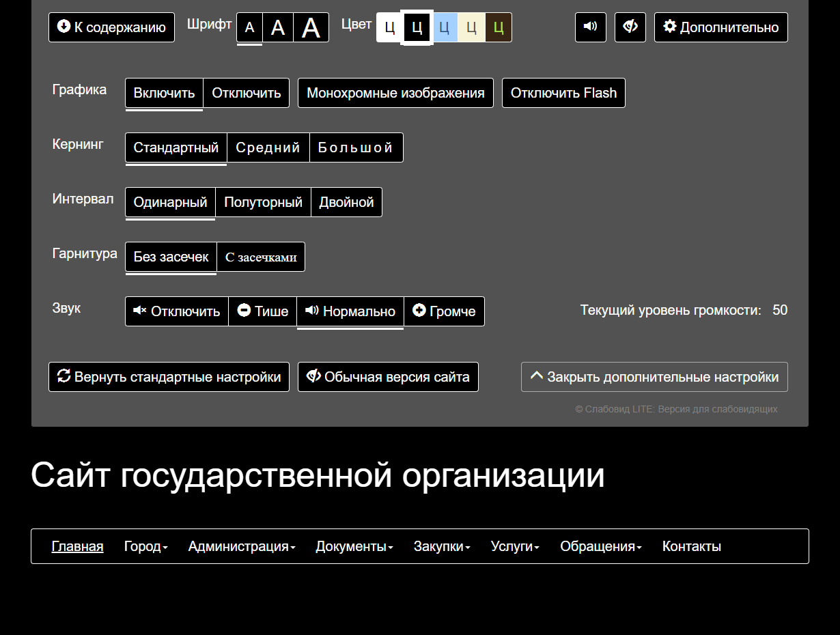The image size is (840, 635).
Task: Expand the Город dropdown menu
Action: [x=145, y=546]
